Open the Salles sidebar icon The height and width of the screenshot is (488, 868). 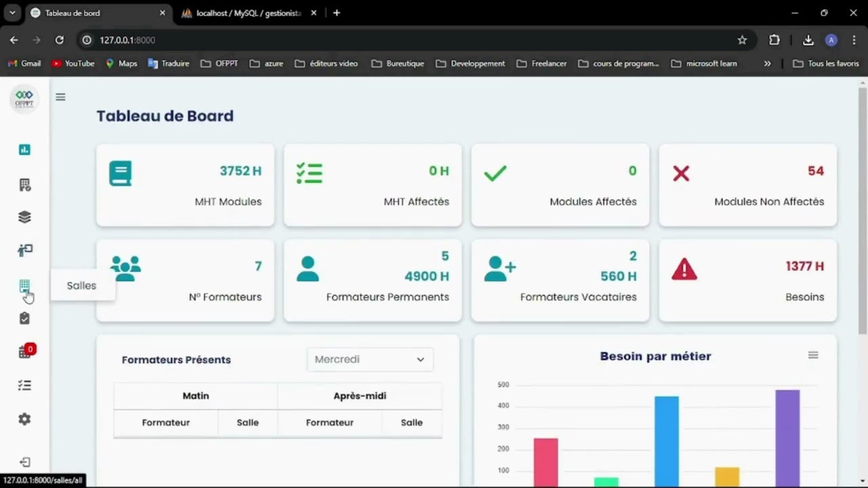pos(24,286)
